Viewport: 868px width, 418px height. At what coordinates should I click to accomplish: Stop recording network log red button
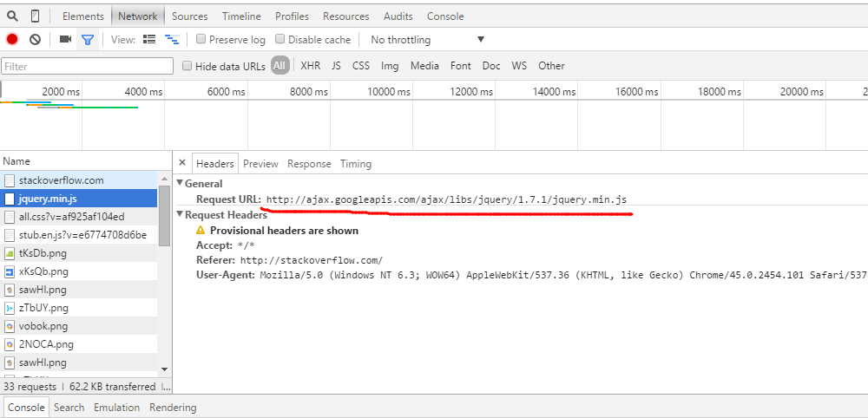(12, 39)
